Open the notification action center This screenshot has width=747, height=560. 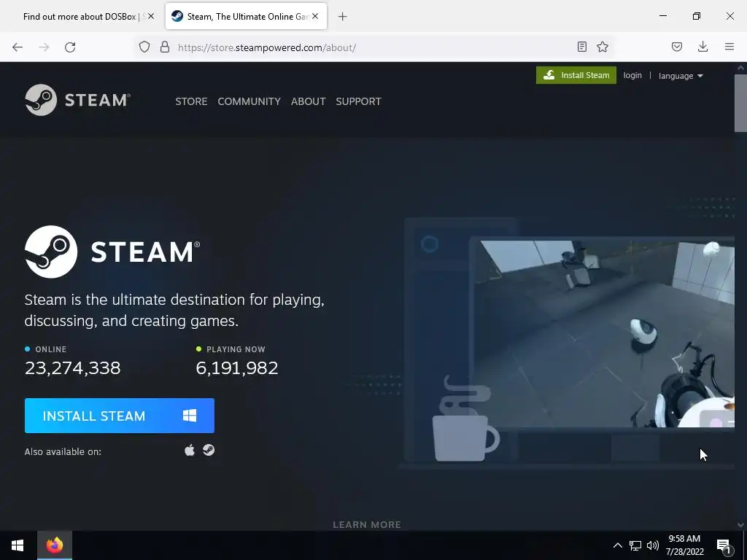click(x=724, y=545)
